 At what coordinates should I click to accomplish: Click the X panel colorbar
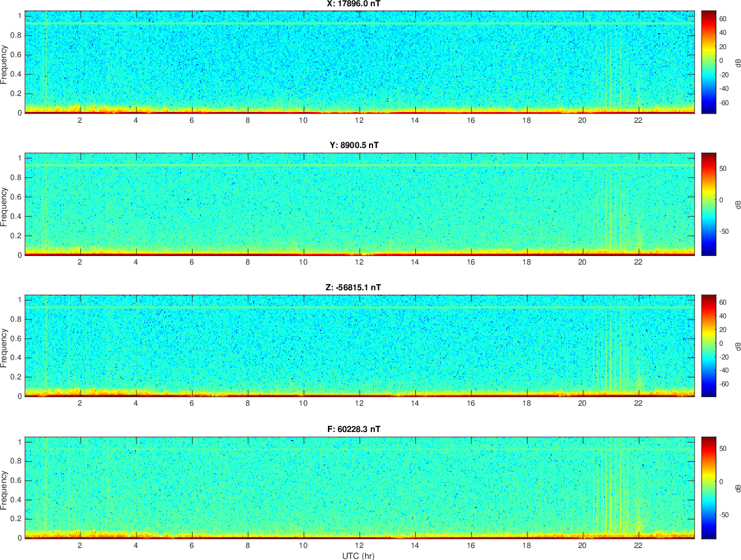(708, 62)
